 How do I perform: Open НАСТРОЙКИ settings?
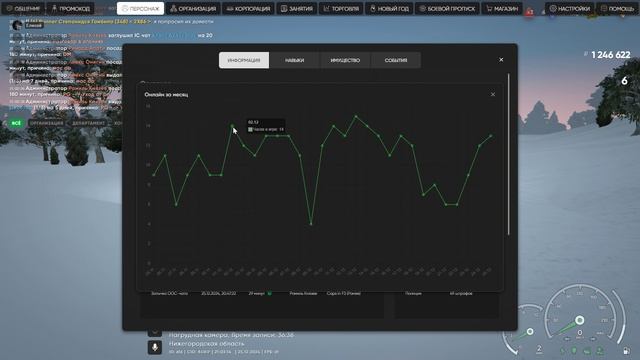click(x=569, y=8)
